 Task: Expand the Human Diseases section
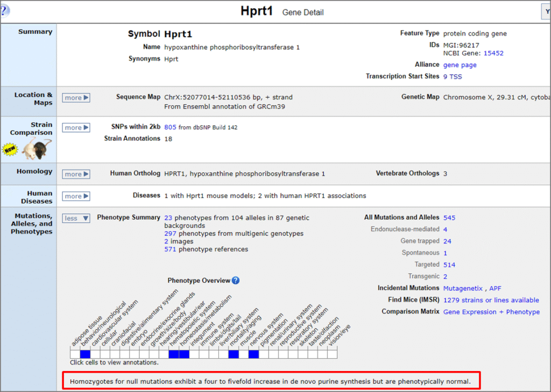click(76, 196)
